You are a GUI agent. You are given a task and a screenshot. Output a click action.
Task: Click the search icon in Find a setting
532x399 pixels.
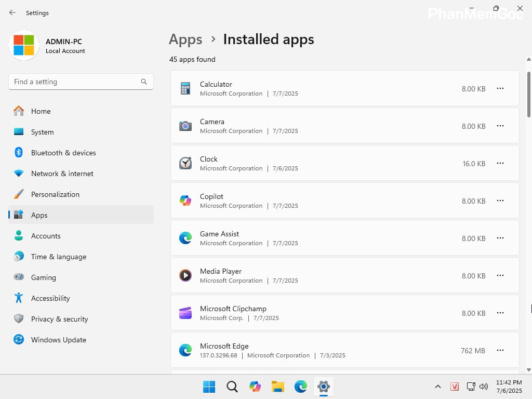tap(143, 82)
